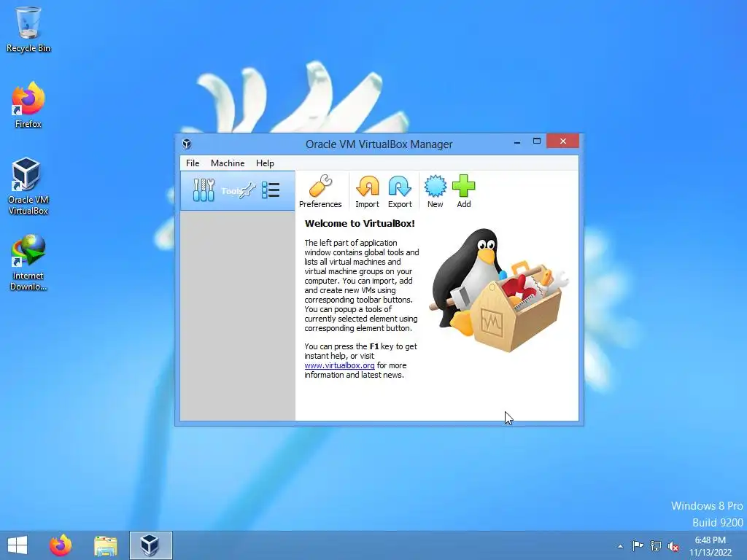Select the Oracle VM VirtualBox desktop shortcut
Image resolution: width=747 pixels, height=560 pixels.
point(28,186)
